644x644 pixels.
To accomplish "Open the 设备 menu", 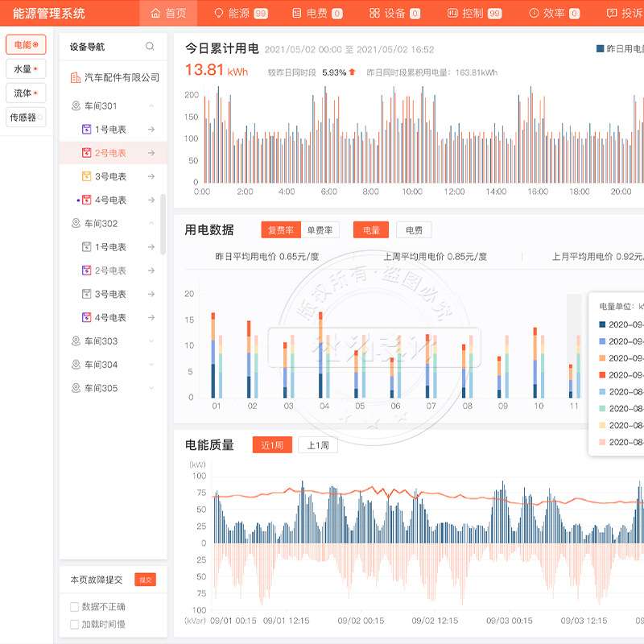I will coord(394,13).
